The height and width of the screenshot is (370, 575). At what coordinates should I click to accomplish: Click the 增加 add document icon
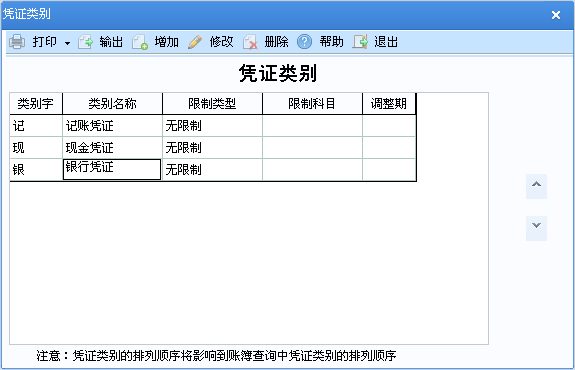click(140, 42)
